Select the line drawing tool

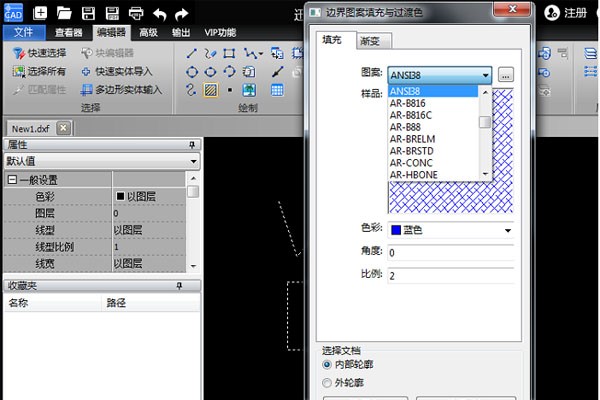(191, 53)
